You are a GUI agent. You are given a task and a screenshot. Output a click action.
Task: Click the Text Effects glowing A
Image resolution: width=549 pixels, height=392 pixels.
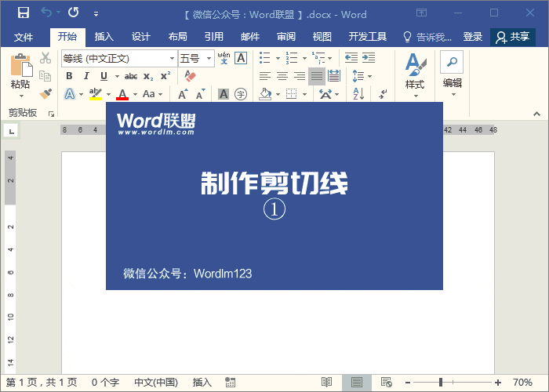[70, 94]
